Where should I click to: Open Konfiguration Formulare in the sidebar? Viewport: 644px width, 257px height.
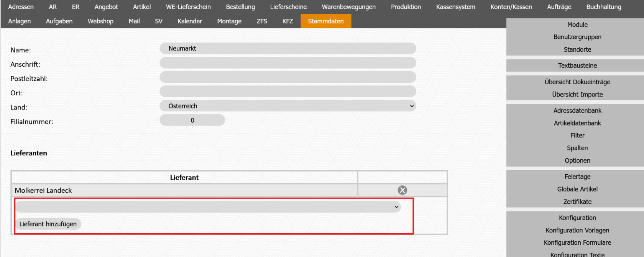(577, 242)
